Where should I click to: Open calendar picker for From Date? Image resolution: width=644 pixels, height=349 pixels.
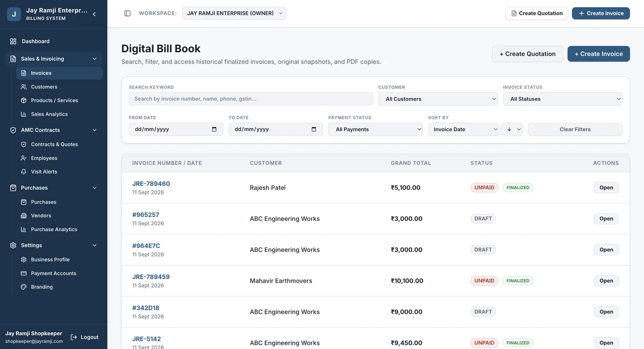[214, 129]
